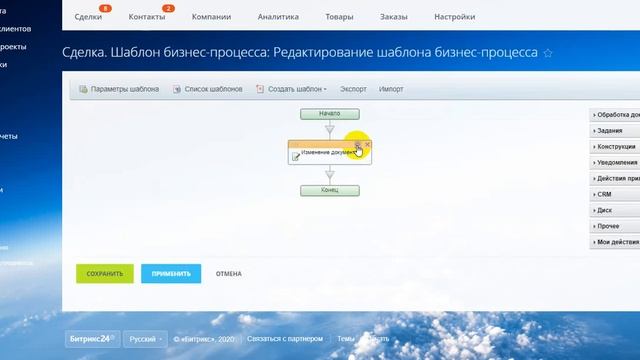The width and height of the screenshot is (640, 360).
Task: Switch to the Компании tab
Action: pos(211,17)
